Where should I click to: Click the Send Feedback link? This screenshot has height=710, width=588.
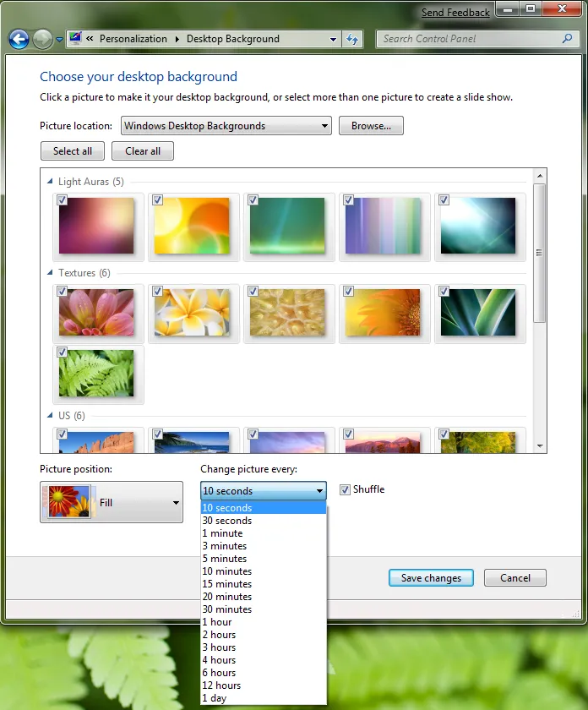[455, 13]
